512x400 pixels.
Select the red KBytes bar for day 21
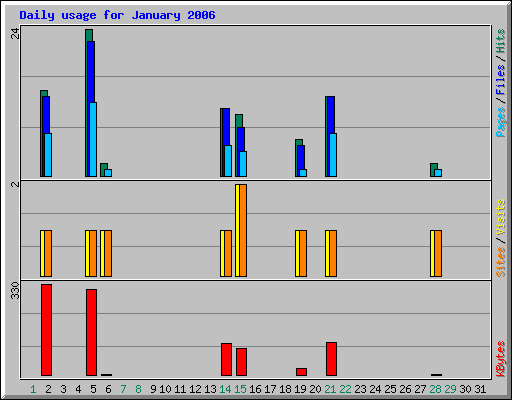(331, 359)
